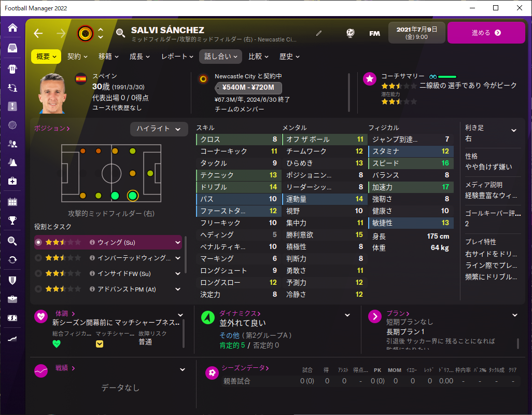The width and height of the screenshot is (532, 415).
Task: Expand the Form (戦績) panel chevron
Action: 182,369
